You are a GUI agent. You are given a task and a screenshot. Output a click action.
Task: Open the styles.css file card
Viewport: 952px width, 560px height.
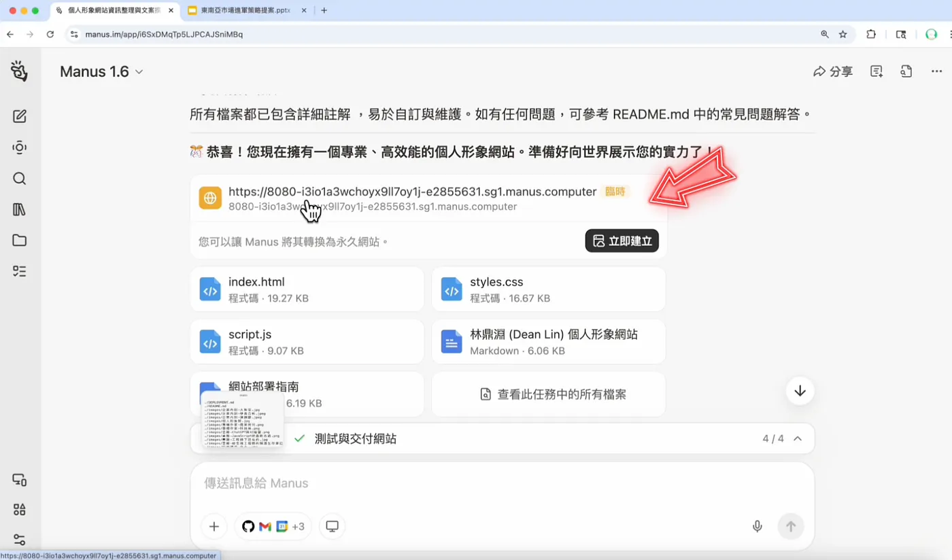[549, 289]
